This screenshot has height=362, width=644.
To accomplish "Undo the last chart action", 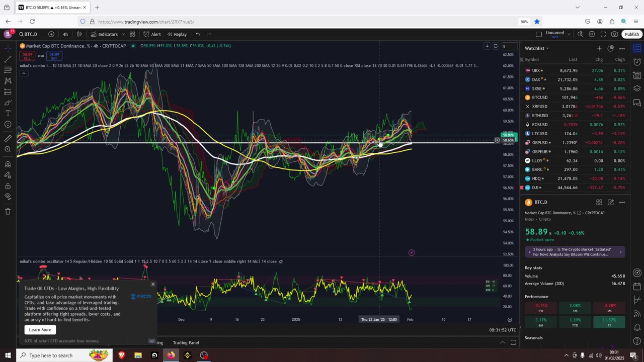I will click(x=198, y=34).
